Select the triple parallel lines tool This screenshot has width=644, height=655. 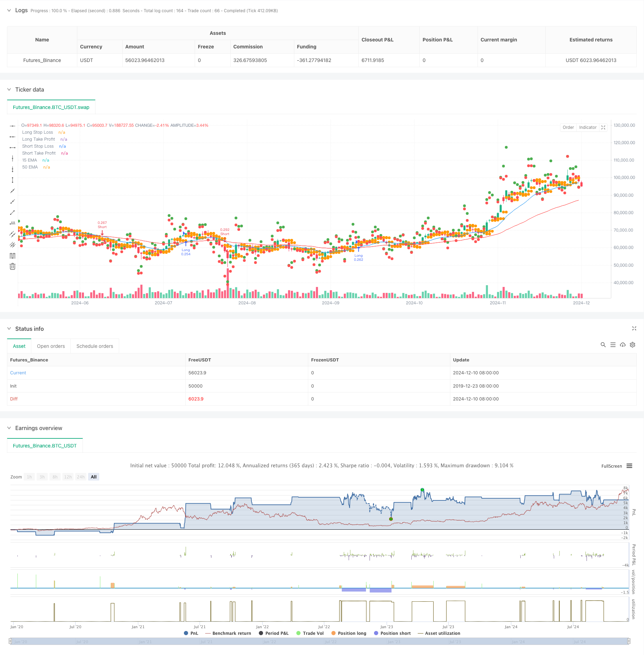click(x=13, y=245)
